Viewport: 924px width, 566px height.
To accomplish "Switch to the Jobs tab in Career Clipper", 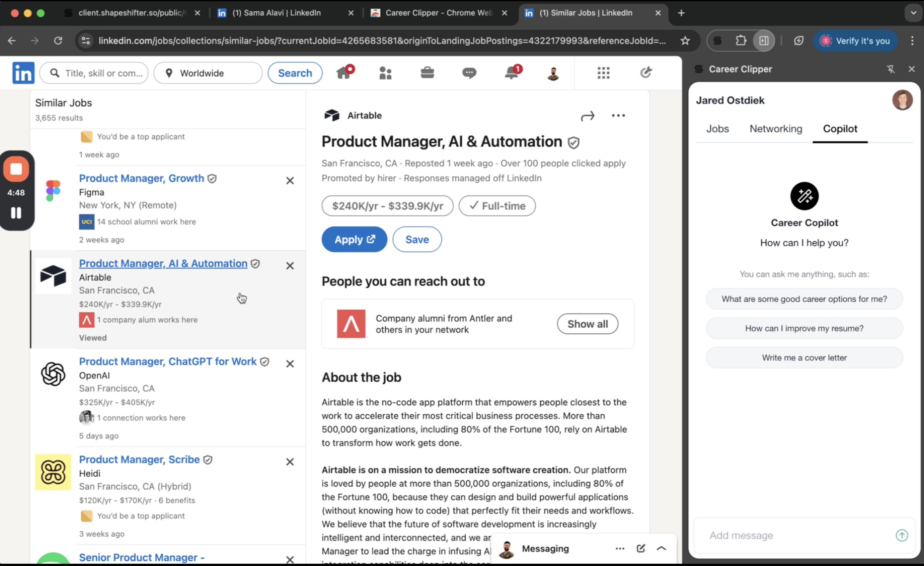I will (717, 129).
